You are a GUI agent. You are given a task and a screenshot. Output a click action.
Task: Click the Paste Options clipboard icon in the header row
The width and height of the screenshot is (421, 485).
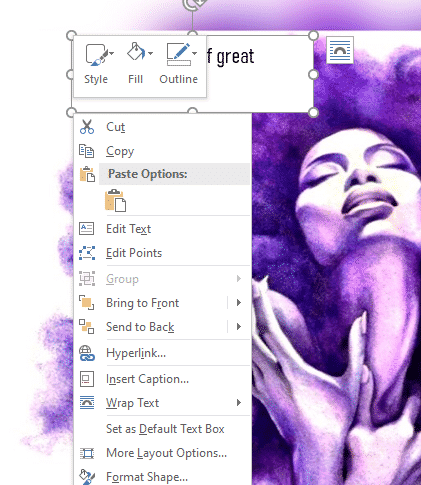87,174
